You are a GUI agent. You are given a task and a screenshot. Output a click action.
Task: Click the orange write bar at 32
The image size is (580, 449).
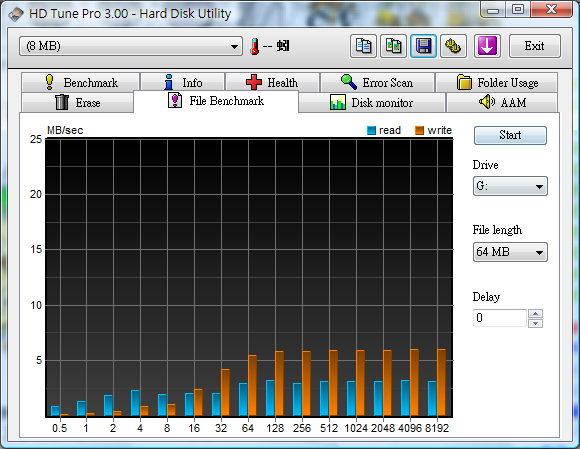coord(225,393)
